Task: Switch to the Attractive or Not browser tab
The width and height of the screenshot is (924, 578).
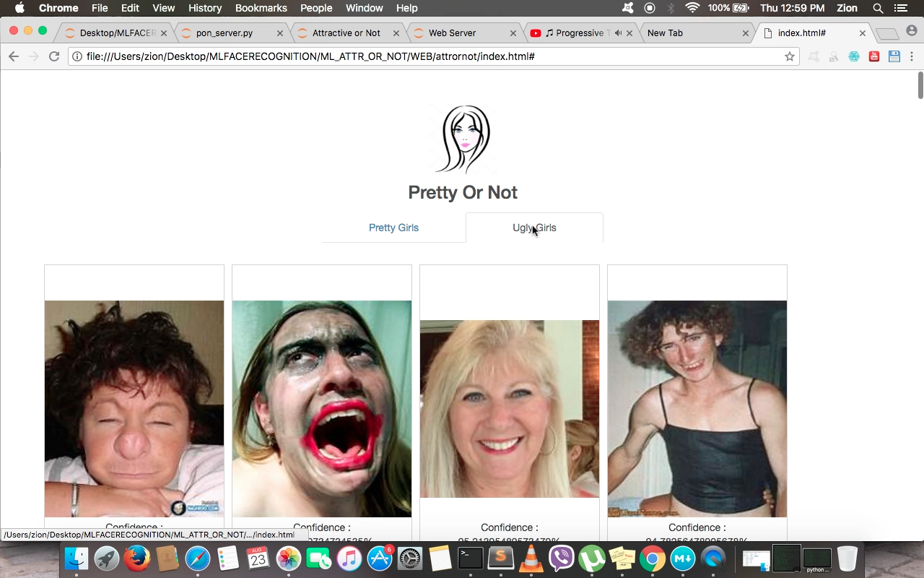Action: (x=346, y=33)
